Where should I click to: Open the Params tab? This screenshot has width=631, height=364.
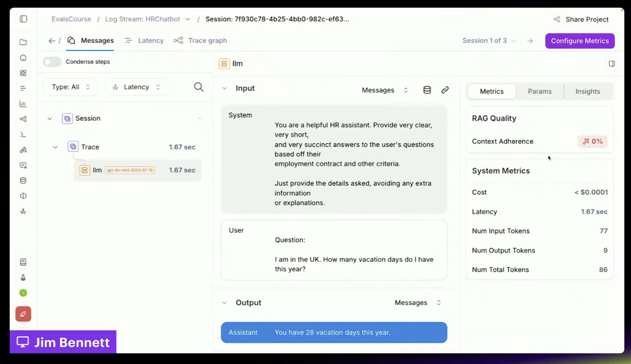pyautogui.click(x=539, y=91)
